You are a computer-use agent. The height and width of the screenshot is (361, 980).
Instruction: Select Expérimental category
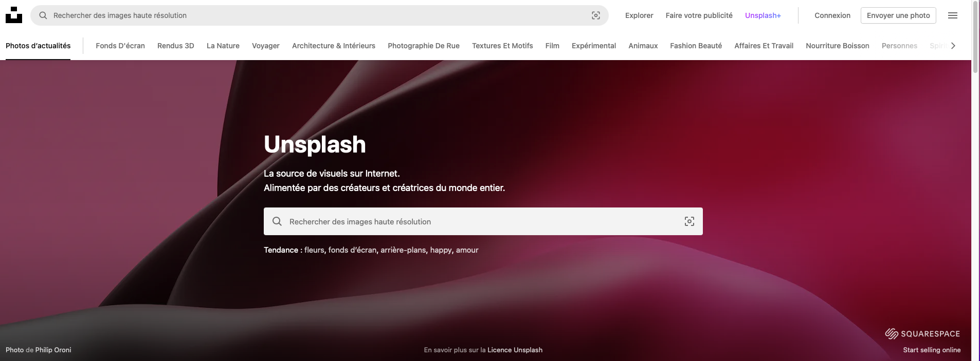[x=594, y=46]
